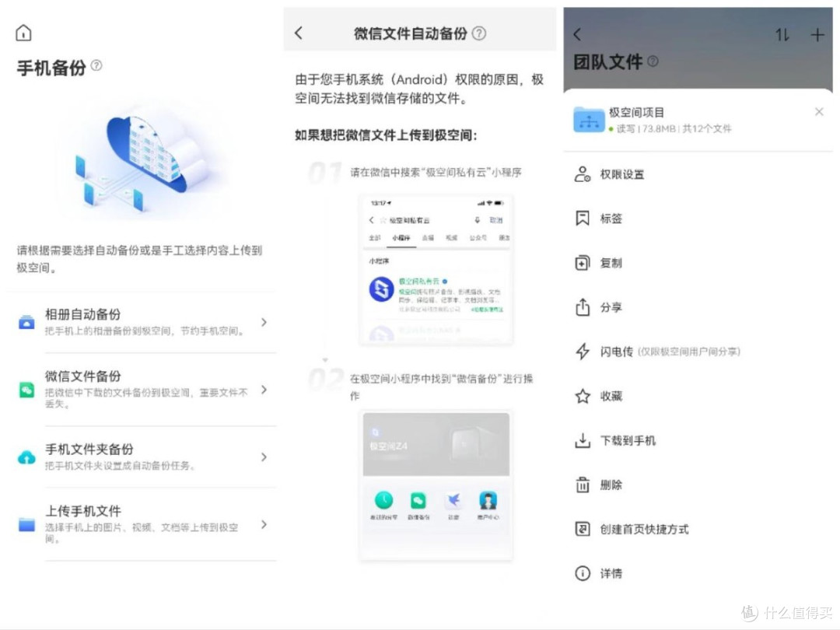This screenshot has height=630, width=840.
Task: Open help icon beside 团队文件 title
Action: pyautogui.click(x=653, y=61)
